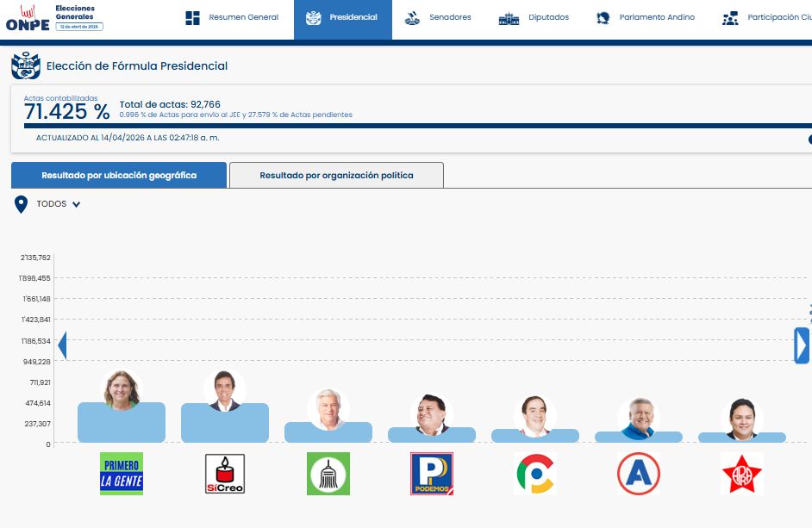This screenshot has height=528, width=812.
Task: Go to the previous candidates with the left arrow
Action: tap(62, 345)
